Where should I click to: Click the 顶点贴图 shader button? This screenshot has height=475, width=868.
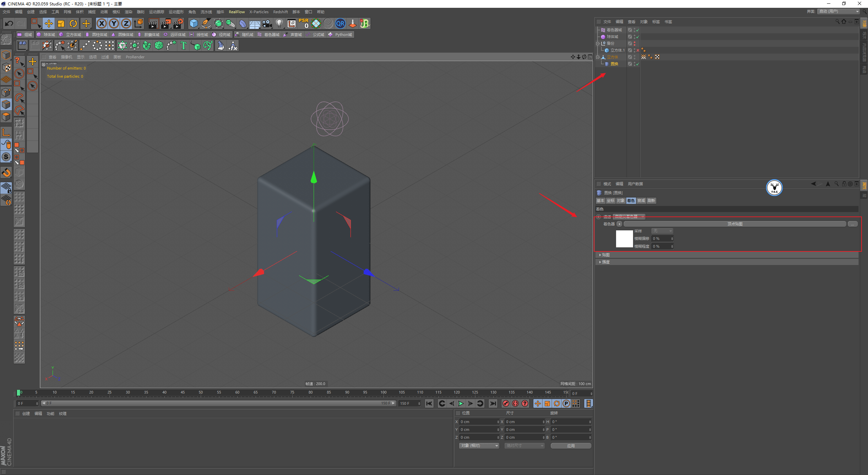tap(735, 224)
